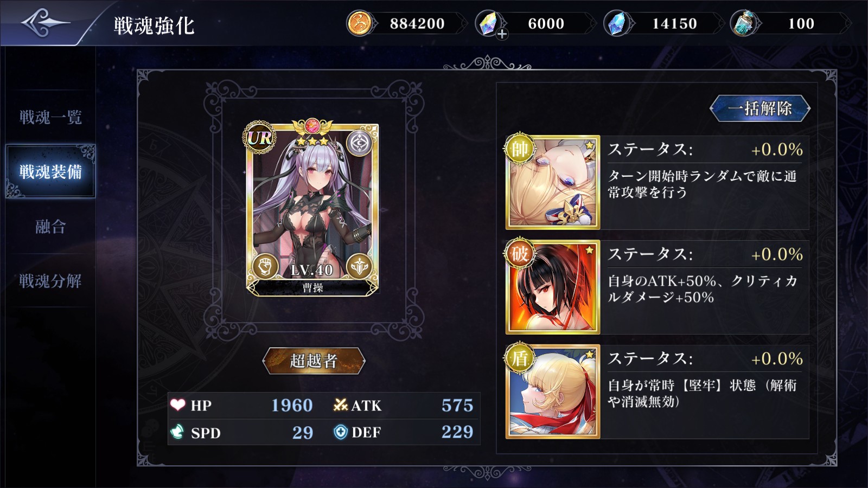Open the 曹操 LV.40 character card

click(312, 208)
